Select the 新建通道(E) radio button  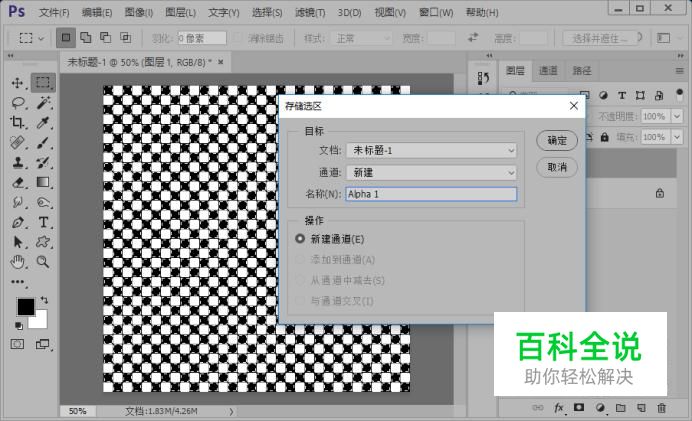pos(300,239)
